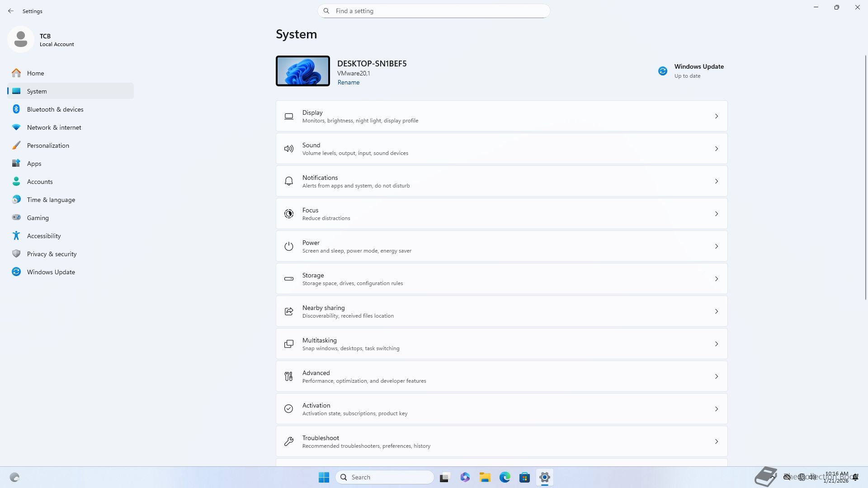Select Time & language in sidebar
Image resolution: width=868 pixels, height=488 pixels.
click(x=51, y=200)
